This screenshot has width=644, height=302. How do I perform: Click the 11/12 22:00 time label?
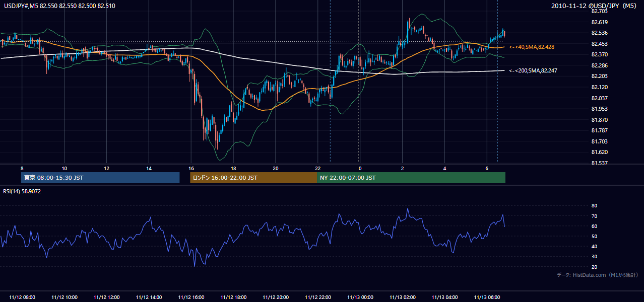(318, 297)
